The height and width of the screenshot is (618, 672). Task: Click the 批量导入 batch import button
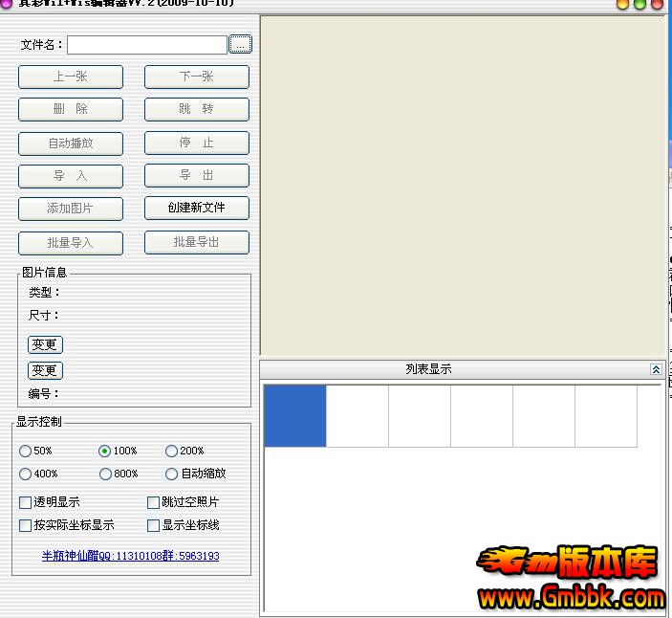71,243
